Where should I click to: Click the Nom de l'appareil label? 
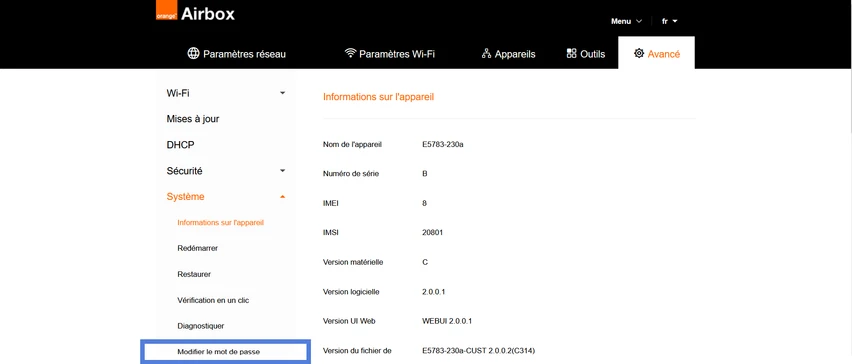coord(352,145)
